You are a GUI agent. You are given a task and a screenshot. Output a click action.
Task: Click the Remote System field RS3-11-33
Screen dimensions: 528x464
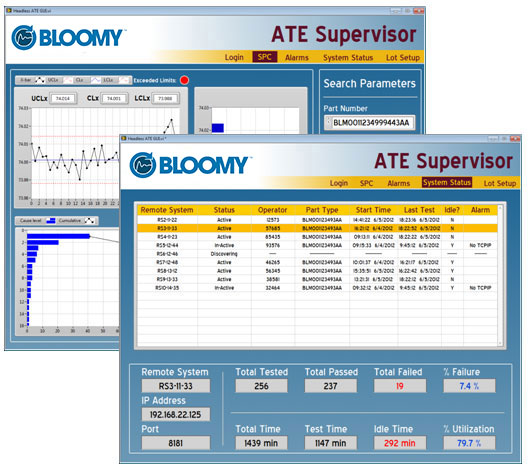(x=175, y=386)
